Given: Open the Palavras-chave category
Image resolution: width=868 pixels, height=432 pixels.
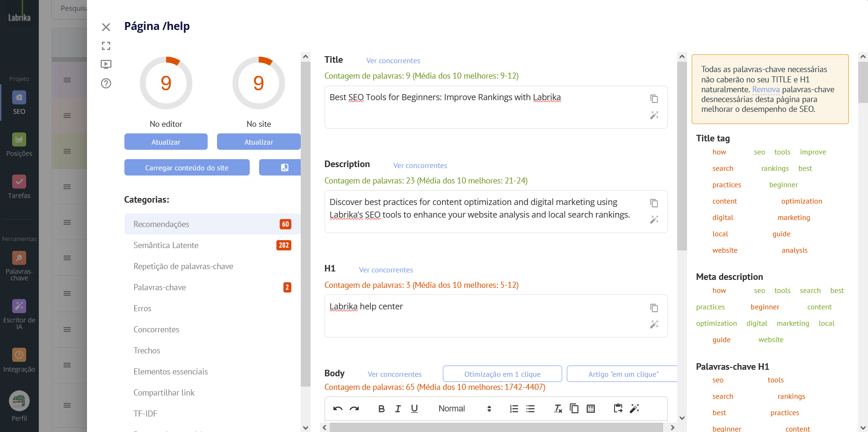Looking at the screenshot, I should point(159,287).
